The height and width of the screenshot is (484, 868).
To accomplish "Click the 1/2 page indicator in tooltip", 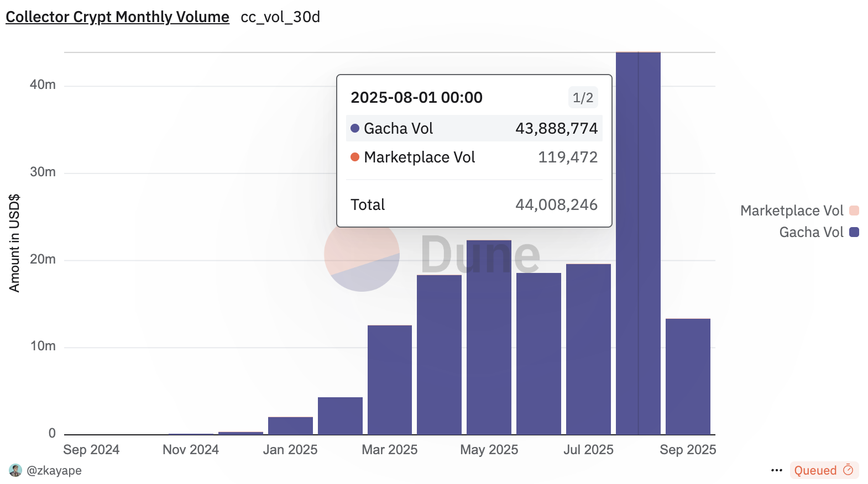I will [x=583, y=98].
